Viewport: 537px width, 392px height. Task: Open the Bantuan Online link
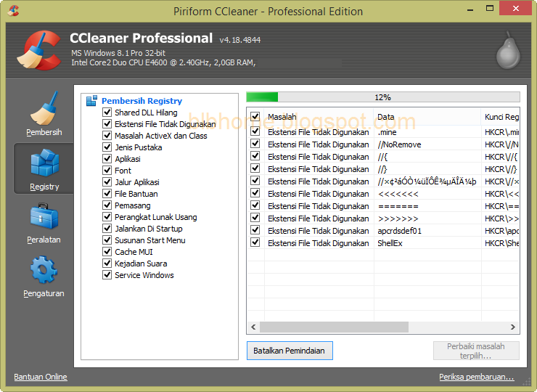coord(41,377)
